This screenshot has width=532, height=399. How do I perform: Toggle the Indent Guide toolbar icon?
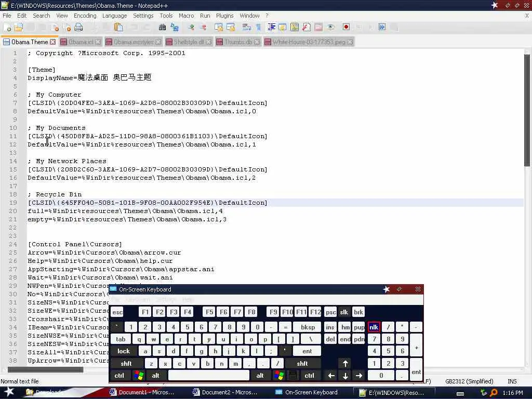271,28
